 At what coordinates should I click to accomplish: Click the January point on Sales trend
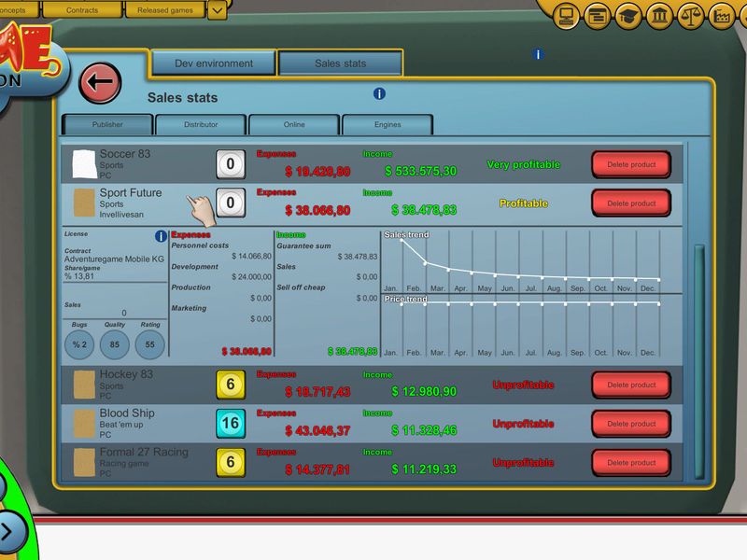[x=402, y=241]
